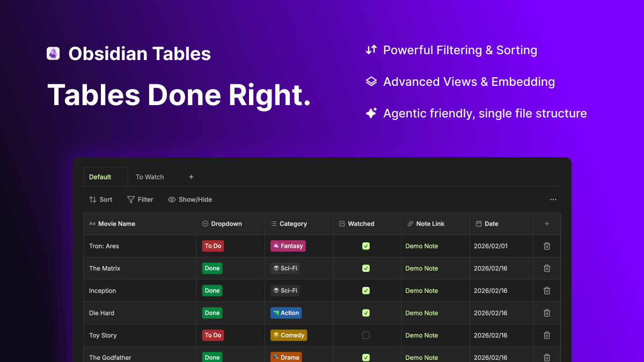Click the Drama category tag
This screenshot has width=644, height=362.
point(286,357)
